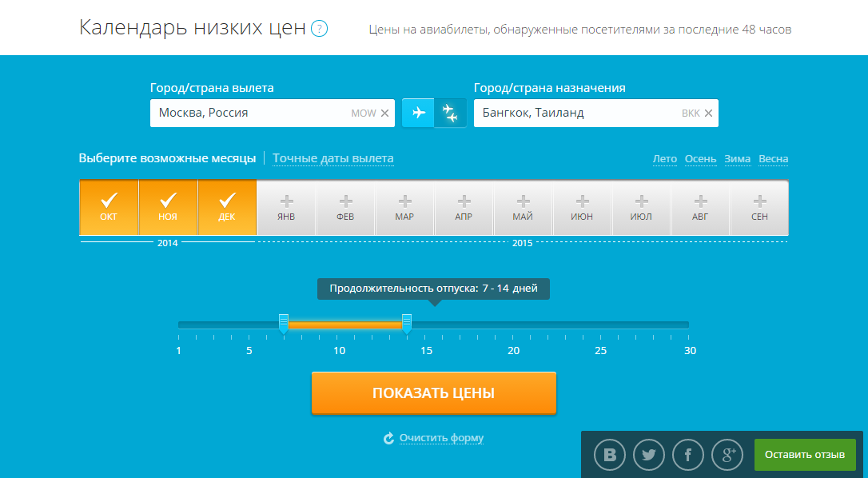Share on Google Plus icon
The width and height of the screenshot is (868, 478).
pos(727,455)
